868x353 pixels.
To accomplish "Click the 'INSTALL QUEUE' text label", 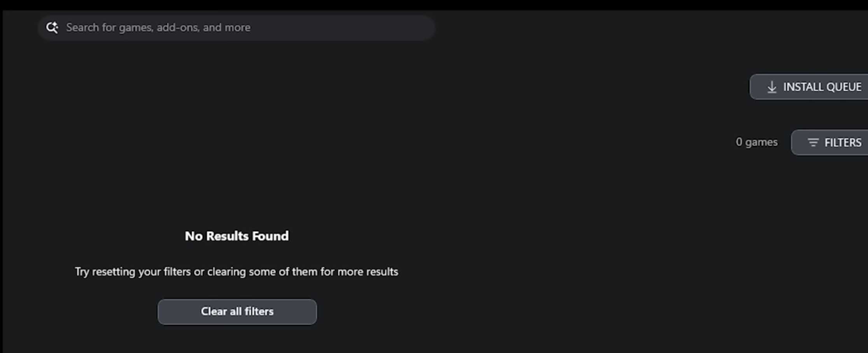I will pyautogui.click(x=822, y=87).
